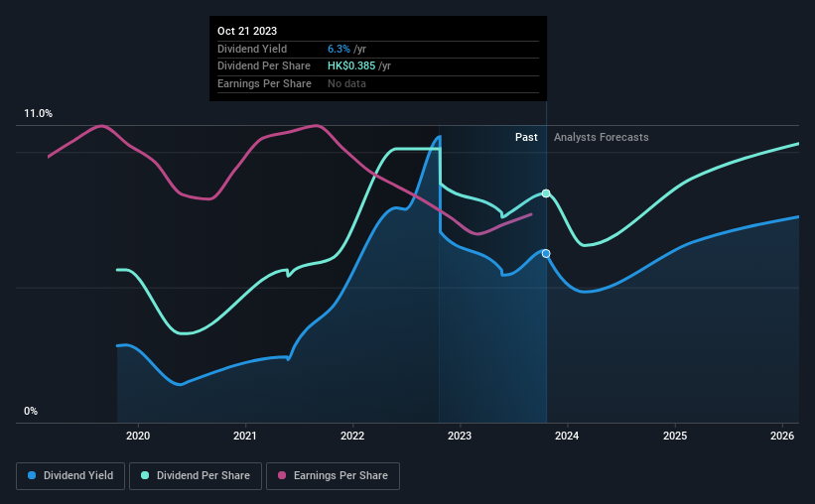The image size is (815, 504).
Task: Click the 2021 x-axis label
Action: [x=245, y=436]
